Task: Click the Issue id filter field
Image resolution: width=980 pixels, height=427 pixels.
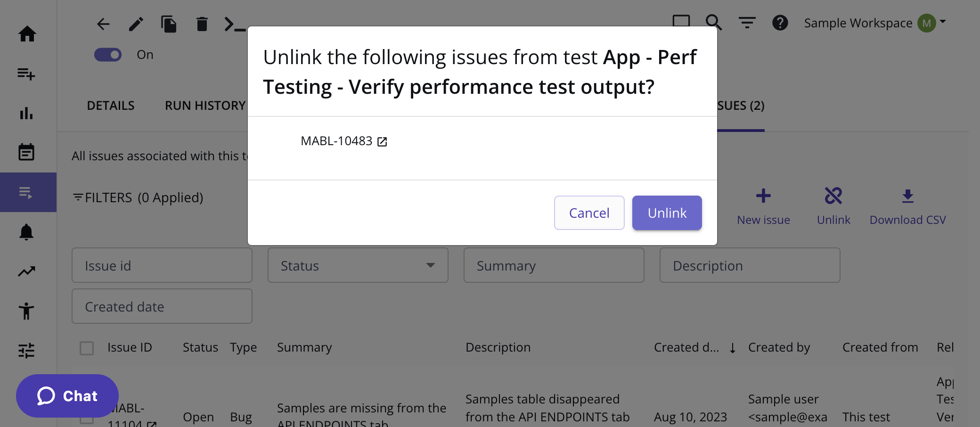Action: click(162, 265)
